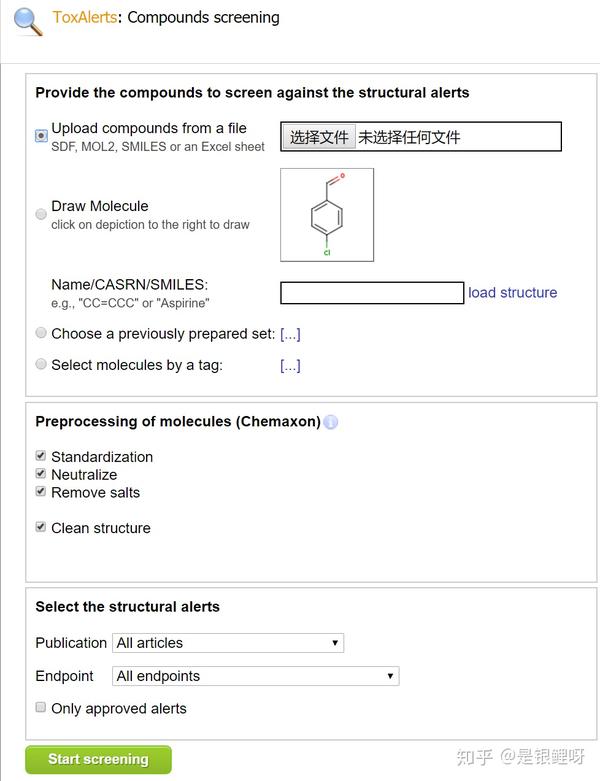Image resolution: width=600 pixels, height=781 pixels.
Task: Click the load structure link
Action: (x=512, y=293)
